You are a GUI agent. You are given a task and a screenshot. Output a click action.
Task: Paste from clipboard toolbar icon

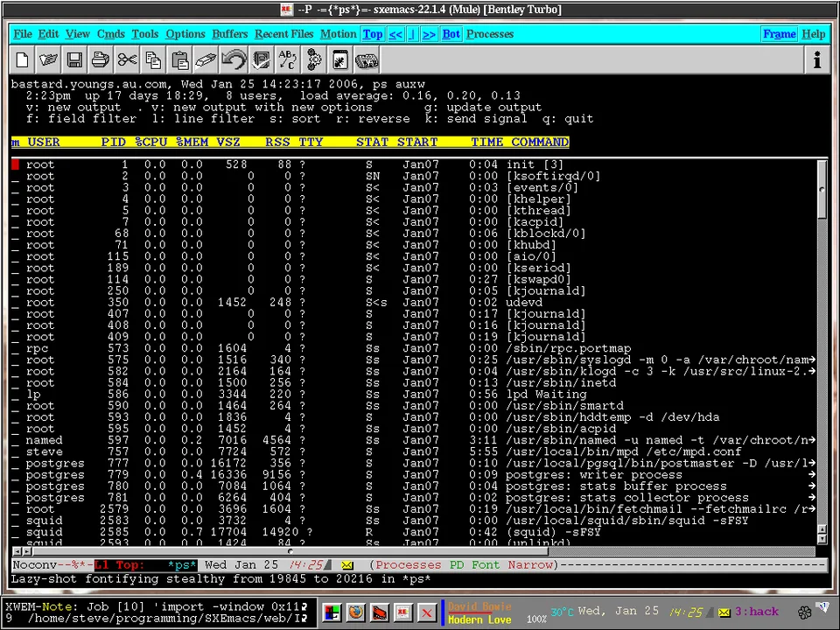[x=179, y=59]
